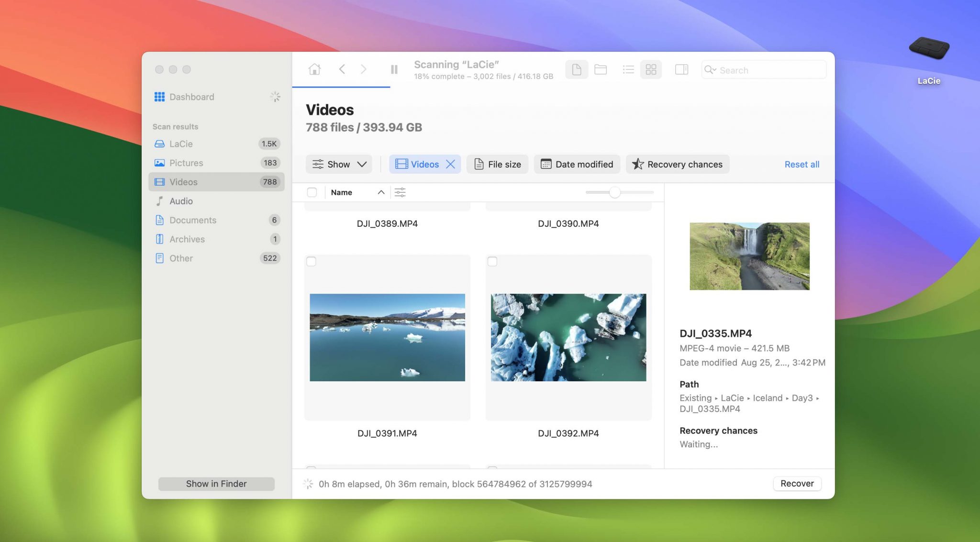This screenshot has height=542, width=980.
Task: Go back with the left arrow
Action: coord(342,69)
